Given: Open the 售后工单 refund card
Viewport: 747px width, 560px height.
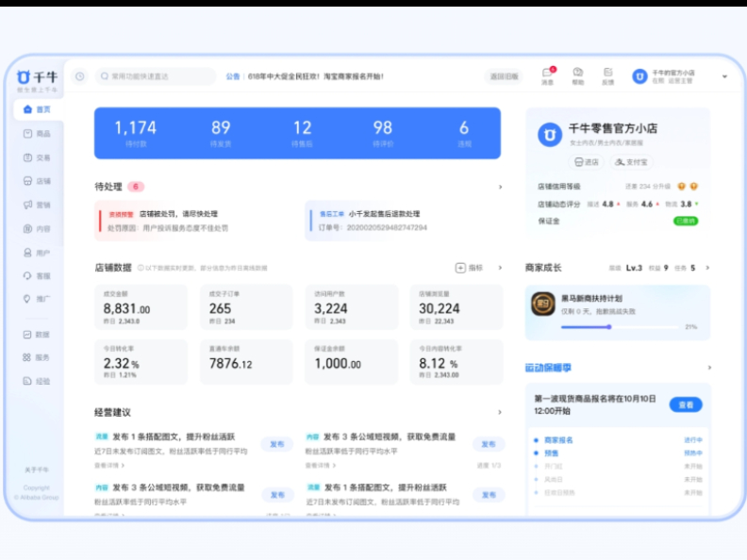Looking at the screenshot, I should tap(404, 221).
